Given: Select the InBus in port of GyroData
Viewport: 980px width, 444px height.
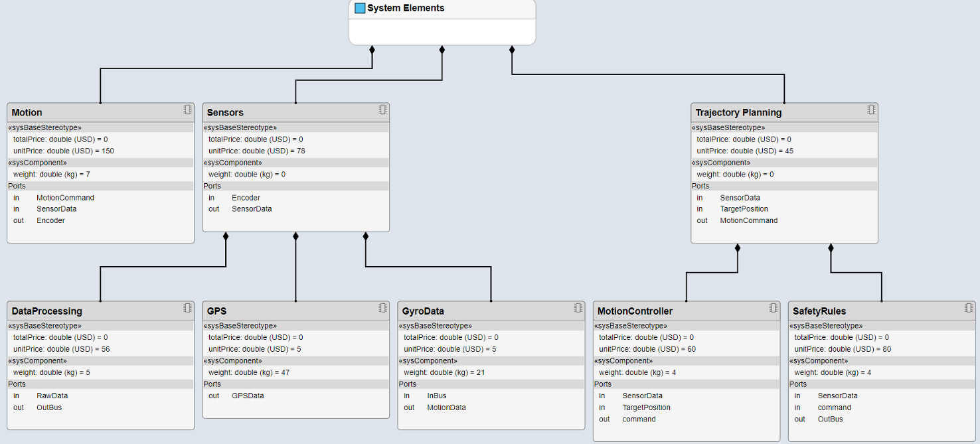Looking at the screenshot, I should [x=437, y=396].
